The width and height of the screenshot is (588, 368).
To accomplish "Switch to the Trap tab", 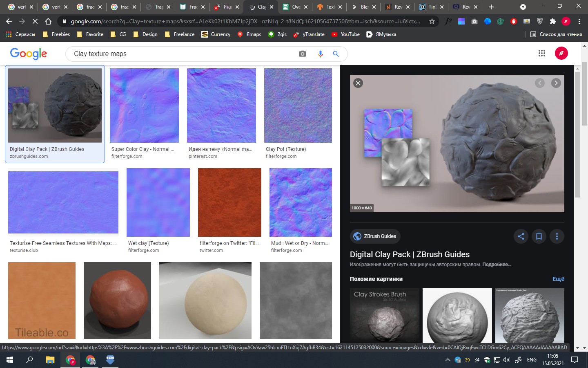I will coord(158,7).
